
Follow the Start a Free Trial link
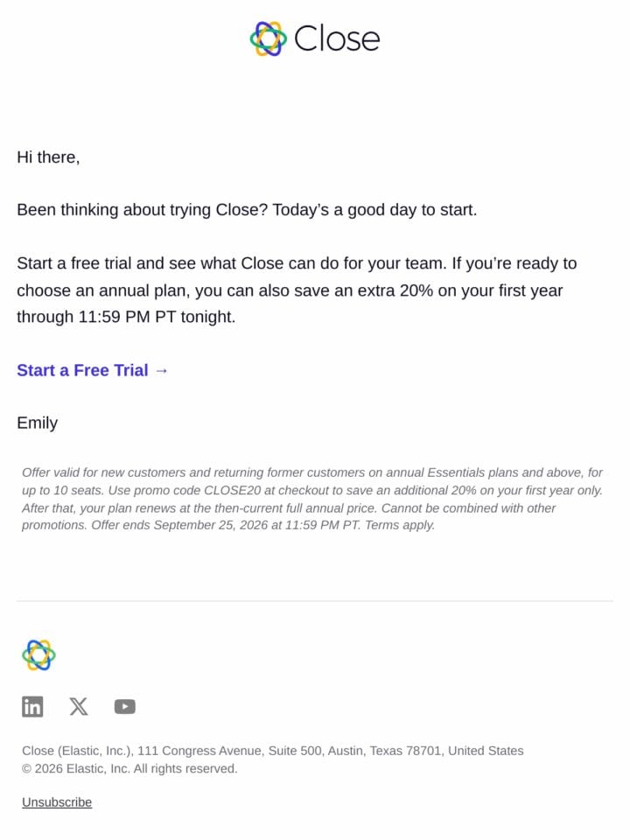tap(93, 370)
